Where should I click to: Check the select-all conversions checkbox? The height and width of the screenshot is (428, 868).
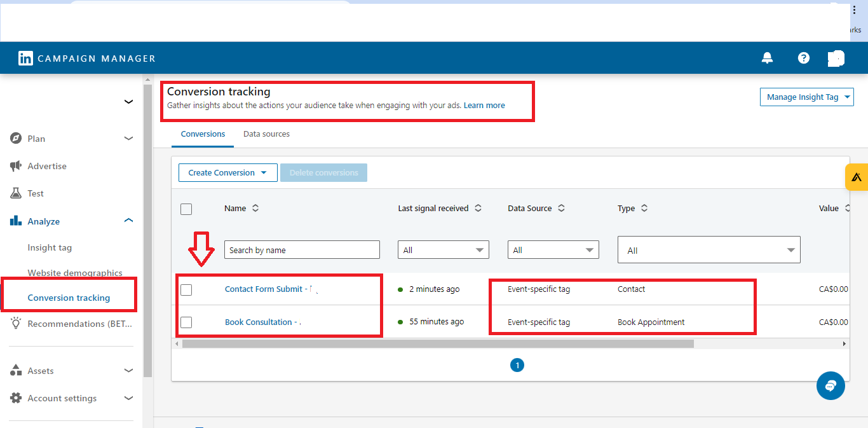186,209
